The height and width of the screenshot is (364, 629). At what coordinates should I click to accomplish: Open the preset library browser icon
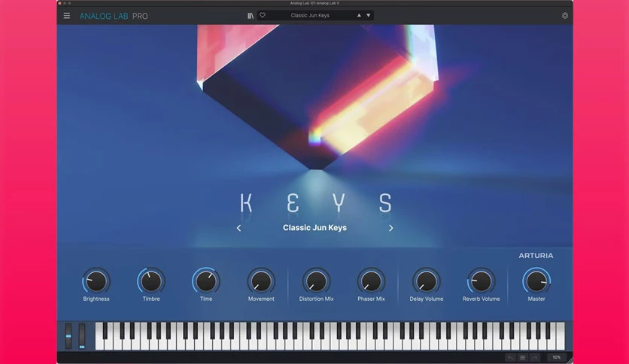251,16
